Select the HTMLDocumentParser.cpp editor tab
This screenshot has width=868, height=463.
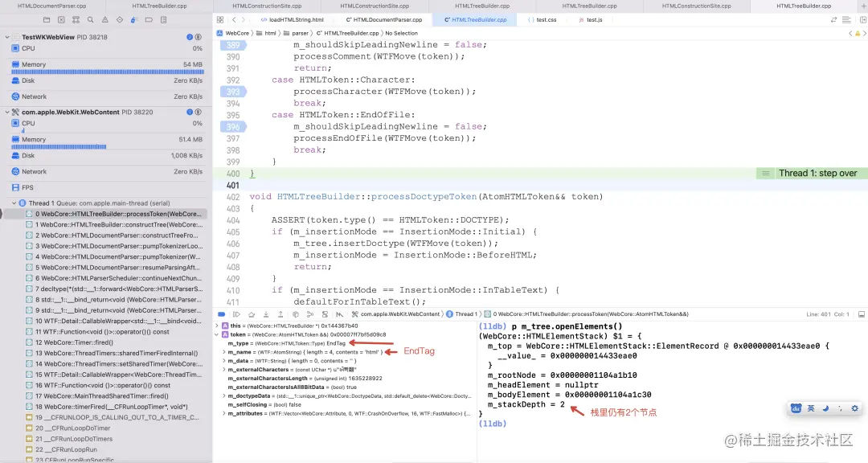[383, 19]
